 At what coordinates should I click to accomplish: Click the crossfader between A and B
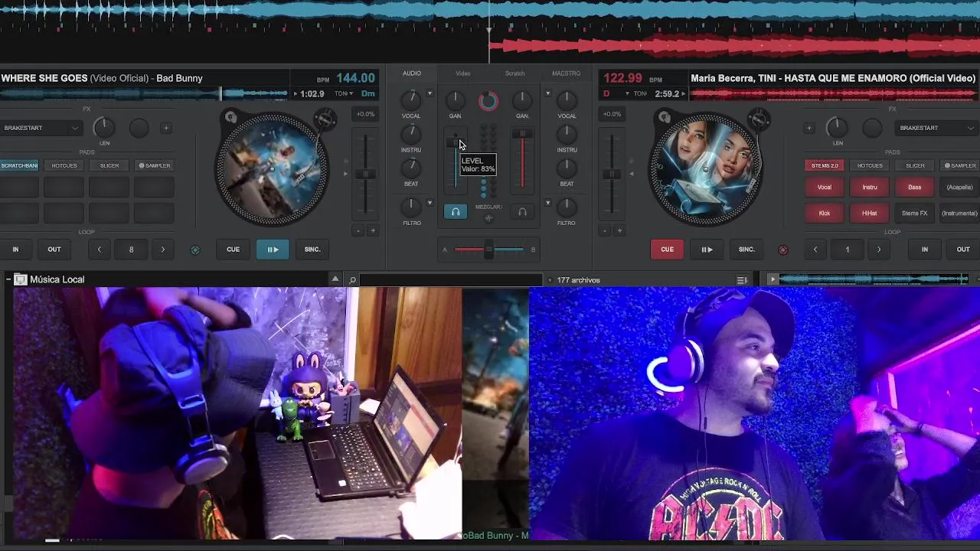[x=488, y=249]
